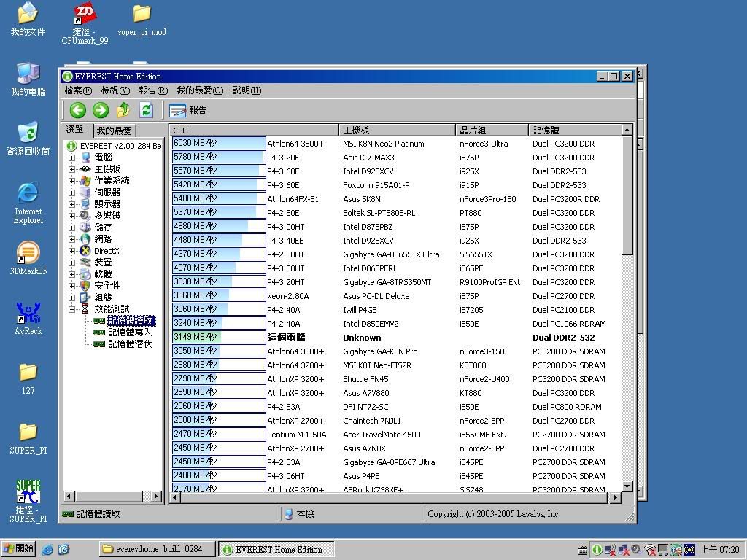
Task: Sort by the 記憶體 column header
Action: pos(575,130)
